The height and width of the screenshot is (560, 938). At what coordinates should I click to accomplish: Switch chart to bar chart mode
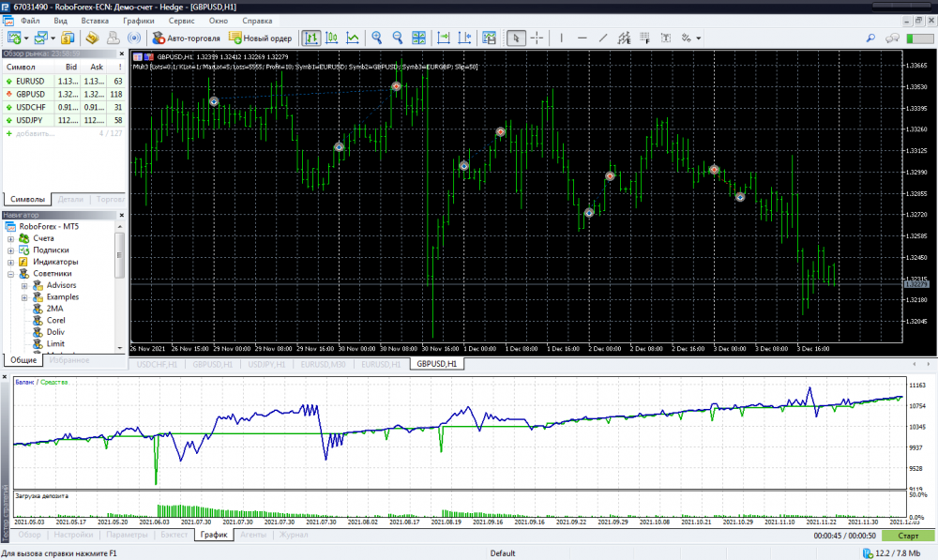click(310, 38)
